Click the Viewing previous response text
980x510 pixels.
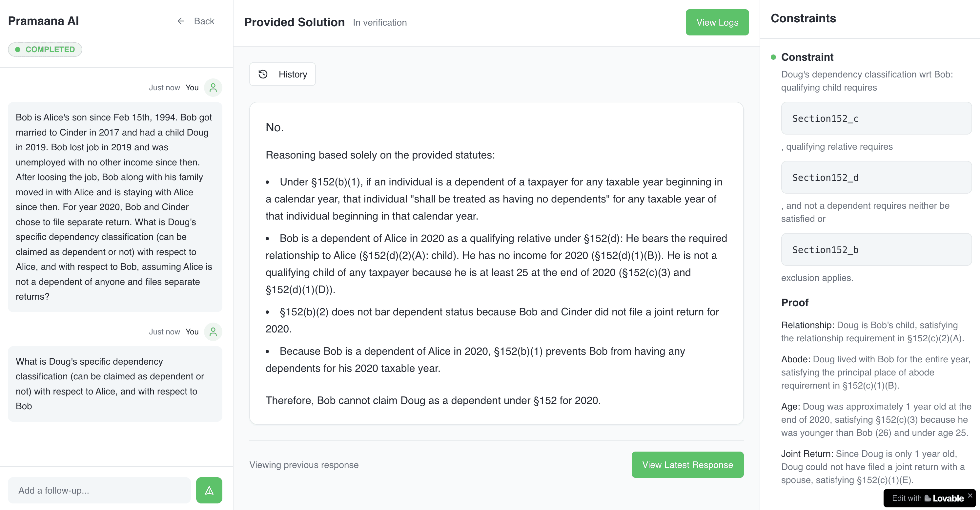tap(304, 465)
